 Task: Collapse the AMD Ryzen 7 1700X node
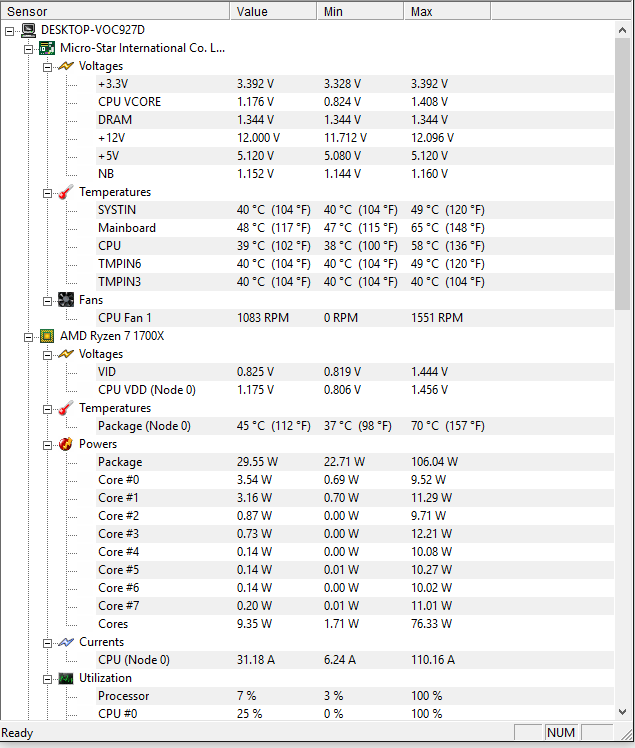tap(29, 337)
